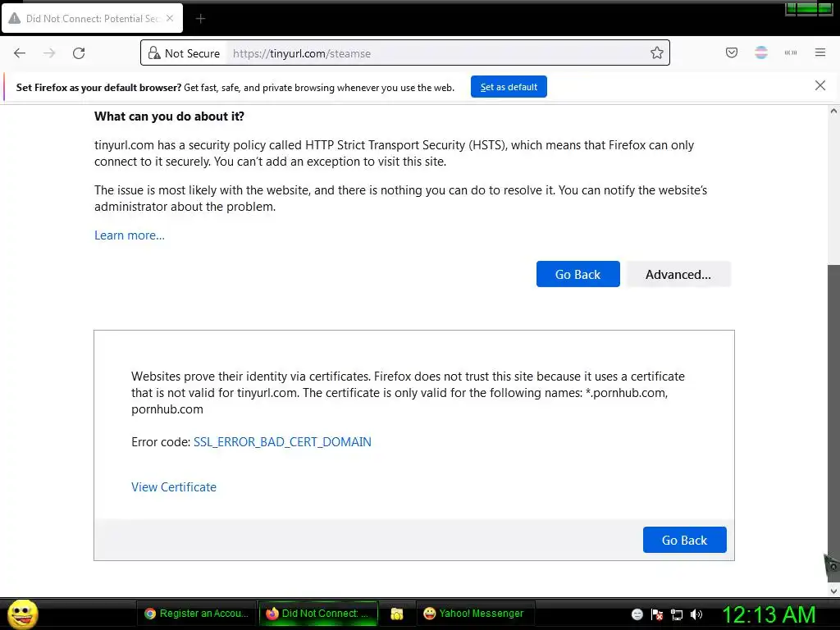Viewport: 840px width, 630px height.
Task: Open the smiley face Start button
Action: coord(22,614)
